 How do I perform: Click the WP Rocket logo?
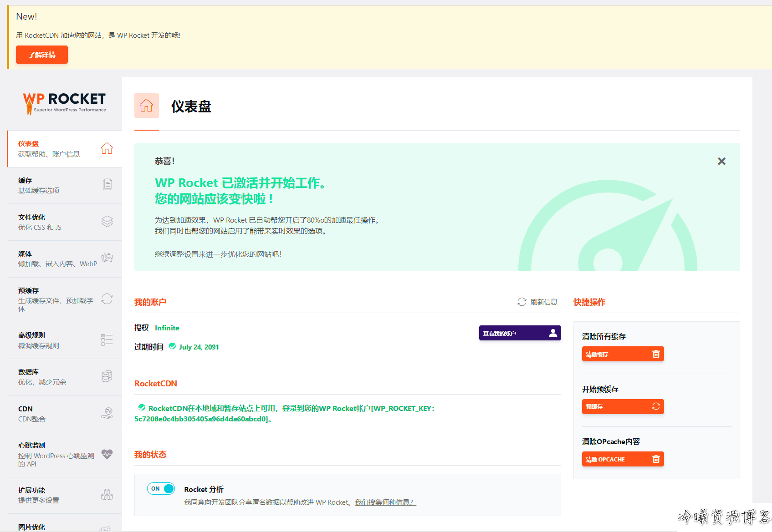pos(64,103)
